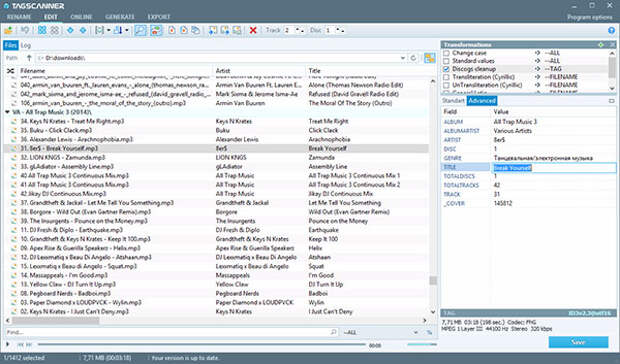Click the shuffle icon in column header
Screen dimensions: 620x364
click(11, 71)
